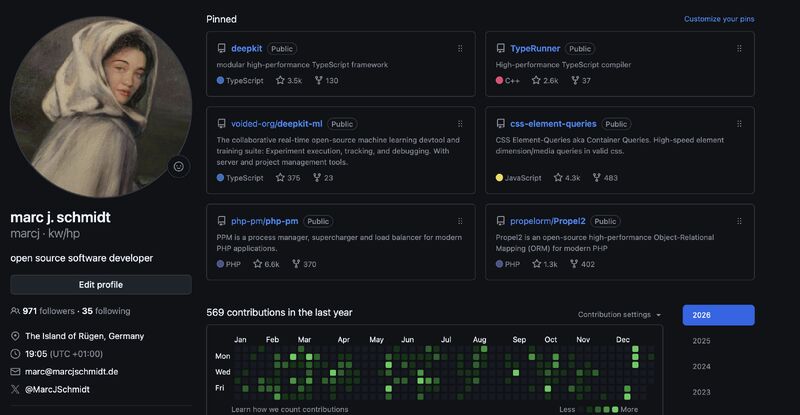Screen dimensions: 800x415
Task: Select the 2024 contributions year
Action: click(x=702, y=366)
